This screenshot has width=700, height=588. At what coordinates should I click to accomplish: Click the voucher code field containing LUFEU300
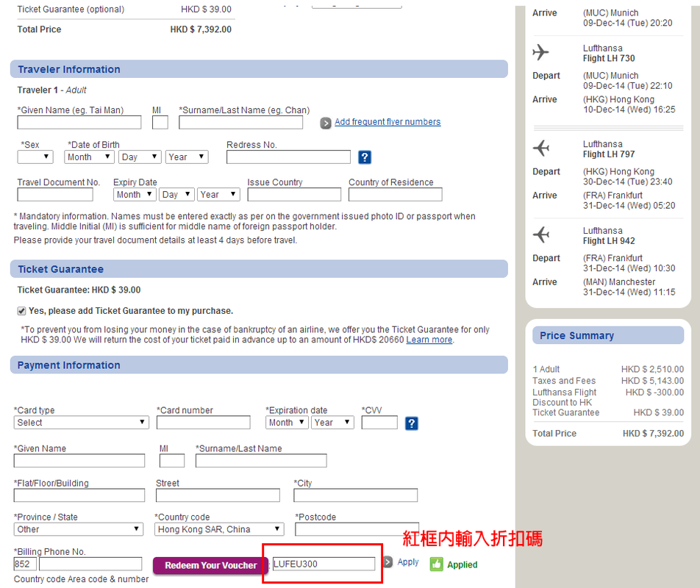(324, 564)
